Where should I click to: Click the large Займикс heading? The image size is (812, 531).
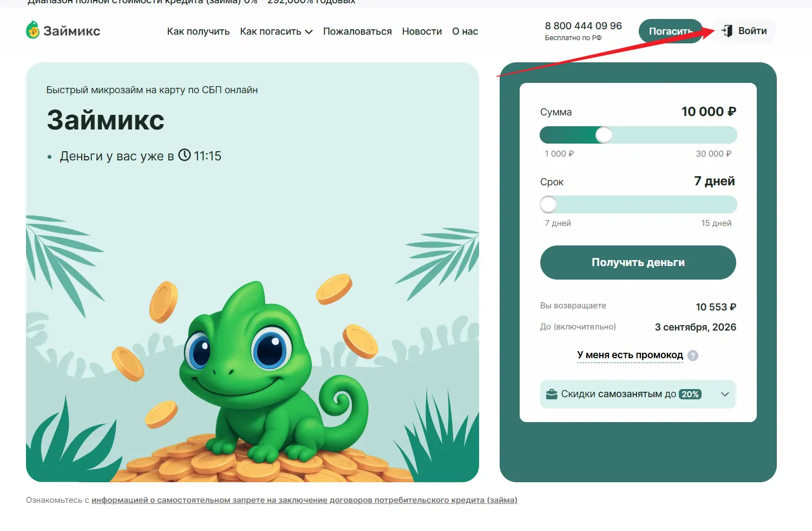point(106,120)
